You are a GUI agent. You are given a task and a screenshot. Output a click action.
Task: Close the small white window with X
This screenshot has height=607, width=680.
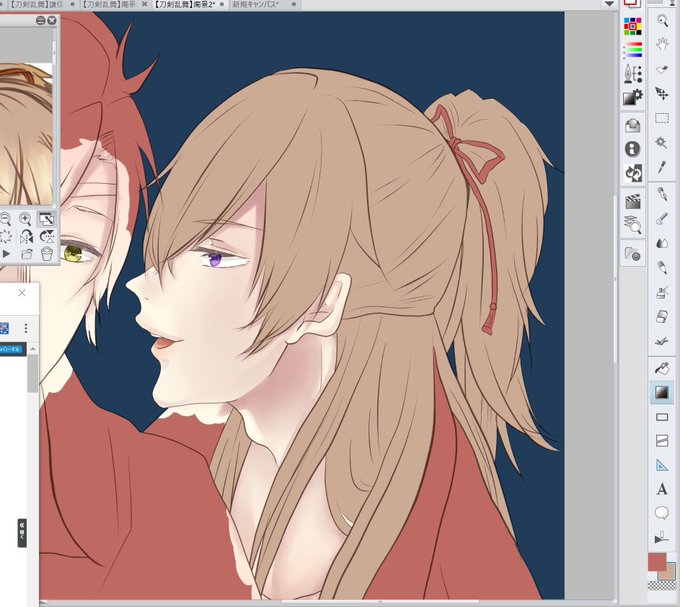coord(22,293)
